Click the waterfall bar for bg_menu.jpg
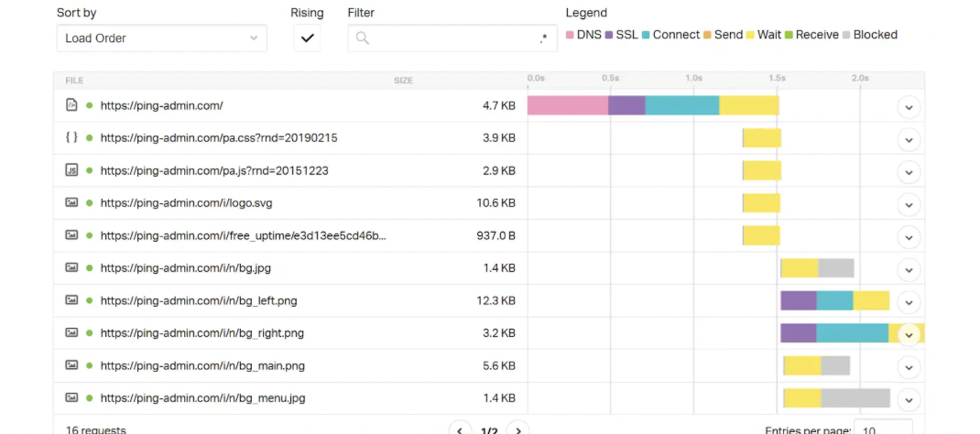Screen dimensions: 980x434 click(837, 397)
